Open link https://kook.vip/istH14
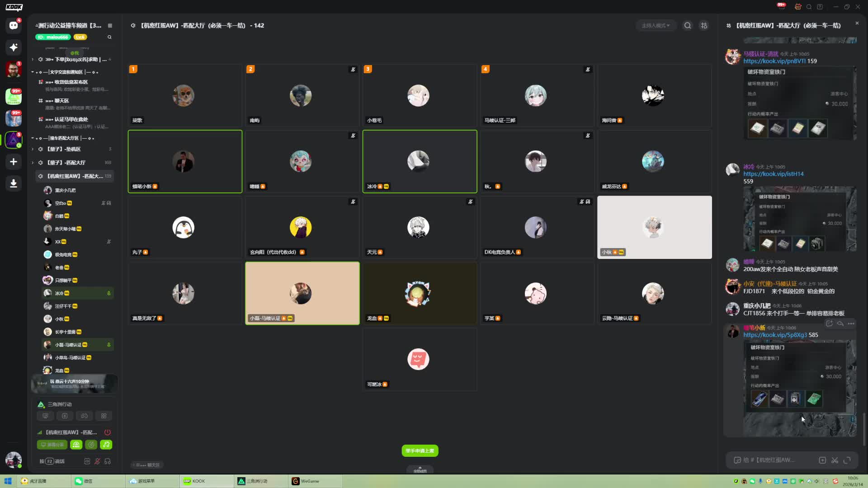 click(x=773, y=174)
